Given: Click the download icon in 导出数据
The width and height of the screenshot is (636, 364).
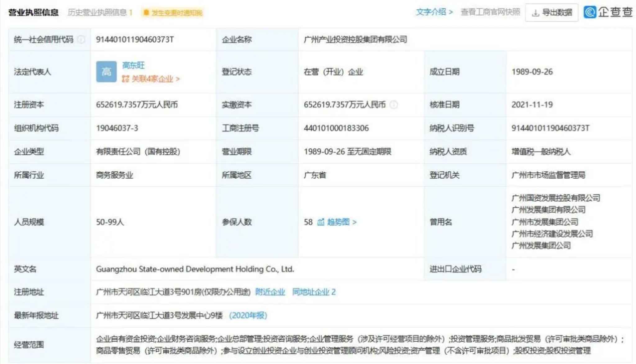Looking at the screenshot, I should pyautogui.click(x=535, y=13).
